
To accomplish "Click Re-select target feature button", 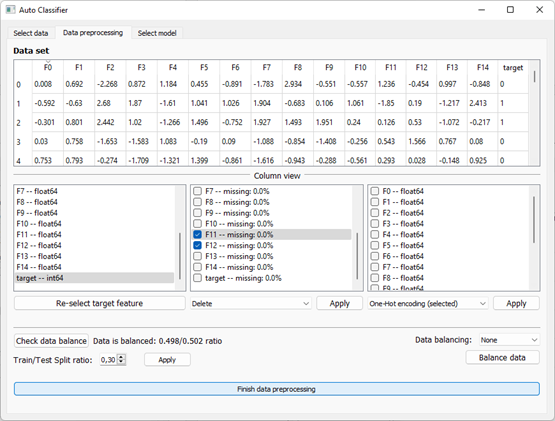I will 99,303.
